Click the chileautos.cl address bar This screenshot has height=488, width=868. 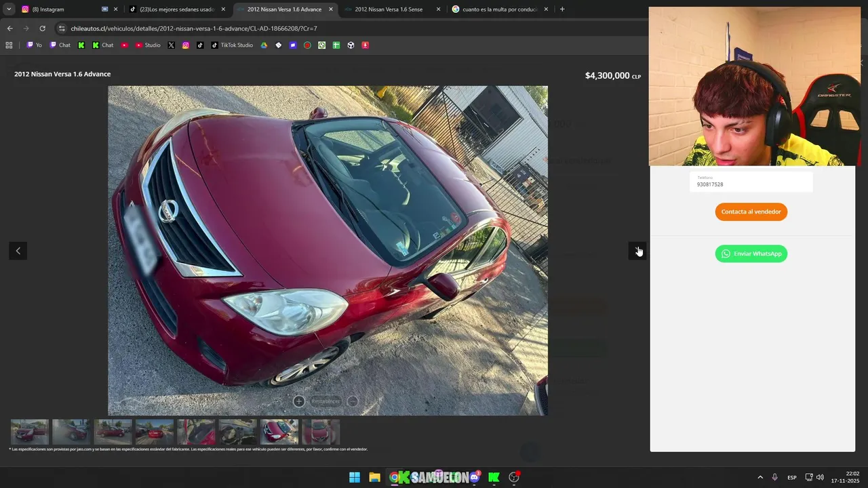(194, 28)
